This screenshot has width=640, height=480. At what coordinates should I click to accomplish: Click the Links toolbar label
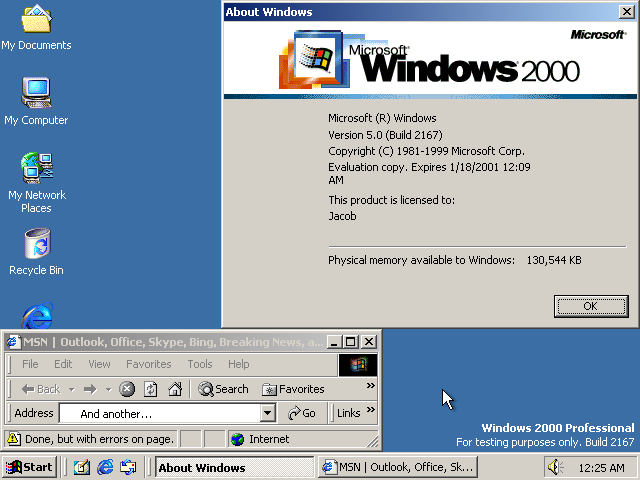348,413
